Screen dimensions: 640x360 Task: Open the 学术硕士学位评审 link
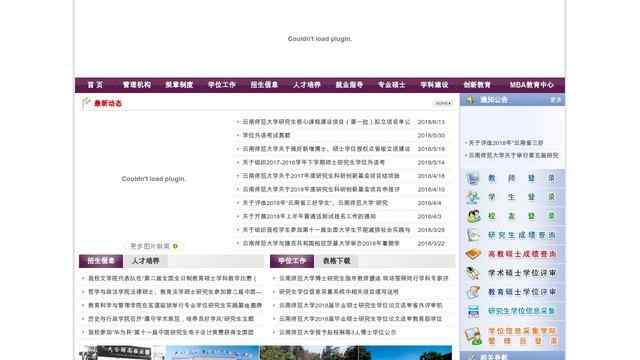click(522, 273)
